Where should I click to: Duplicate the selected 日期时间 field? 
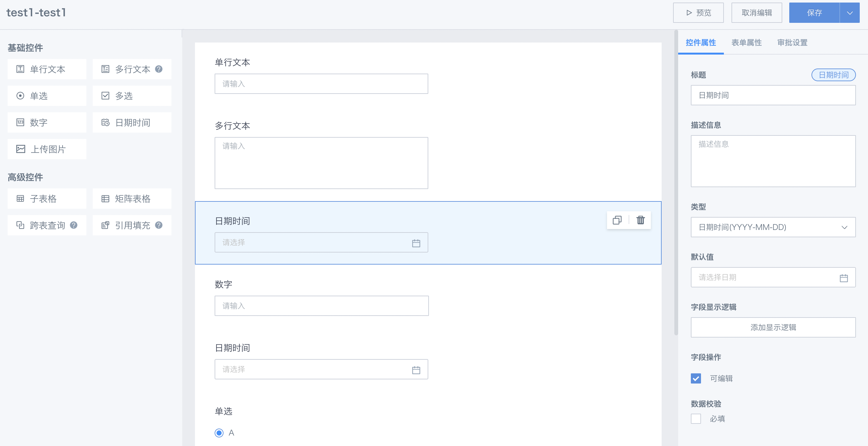tap(617, 220)
